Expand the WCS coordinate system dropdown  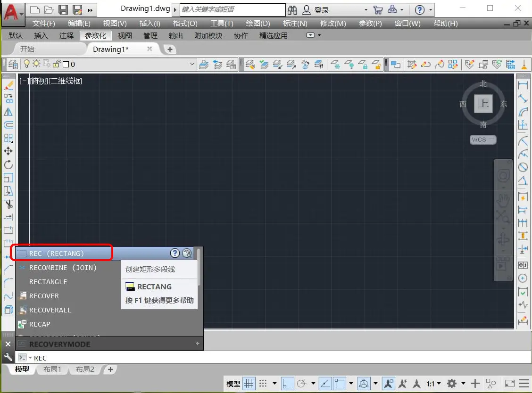(x=483, y=140)
